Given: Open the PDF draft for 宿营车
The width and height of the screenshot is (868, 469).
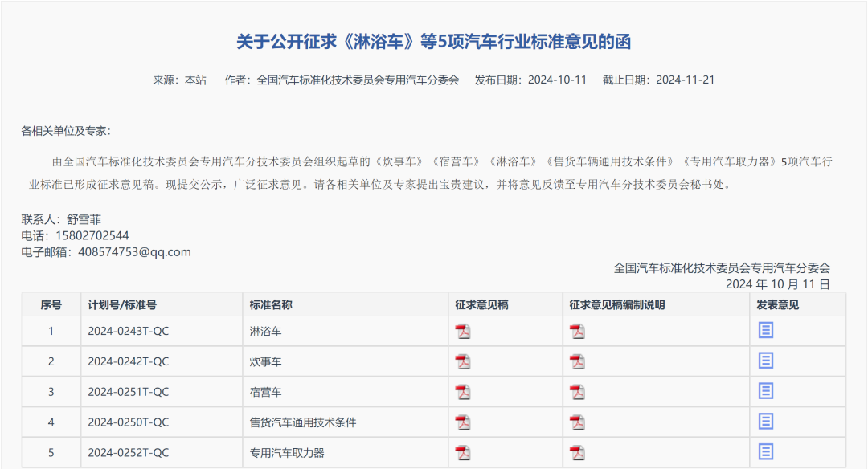Looking at the screenshot, I should [x=464, y=391].
